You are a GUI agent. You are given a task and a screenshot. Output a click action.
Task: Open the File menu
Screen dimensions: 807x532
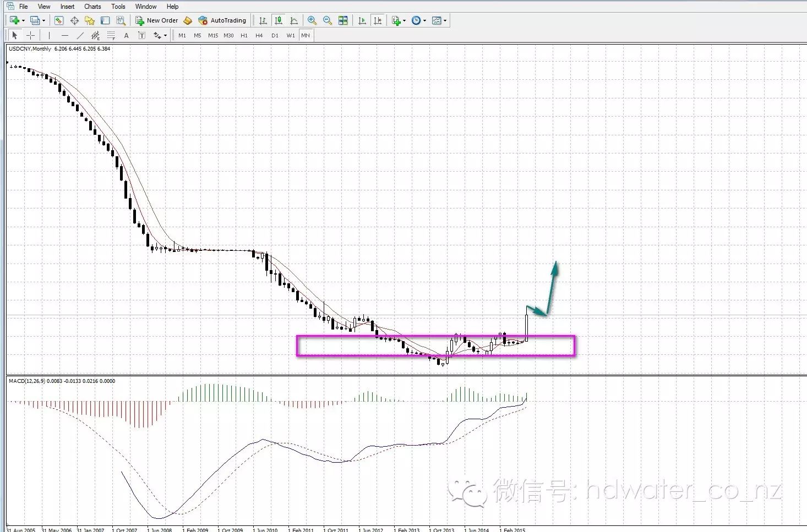tap(24, 7)
